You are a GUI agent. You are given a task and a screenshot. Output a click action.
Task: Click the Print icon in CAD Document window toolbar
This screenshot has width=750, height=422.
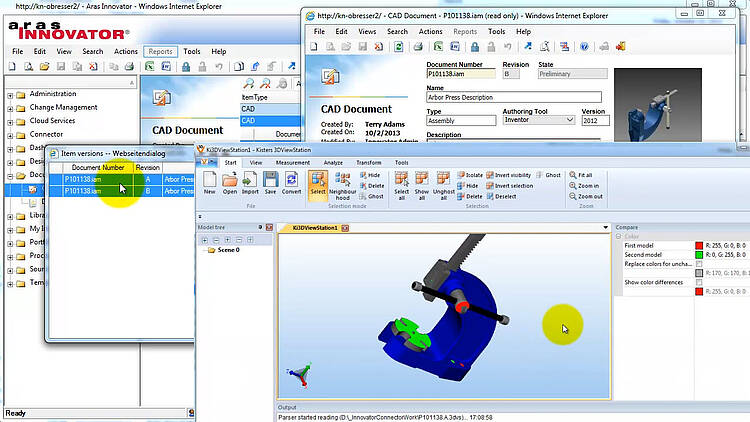418,46
